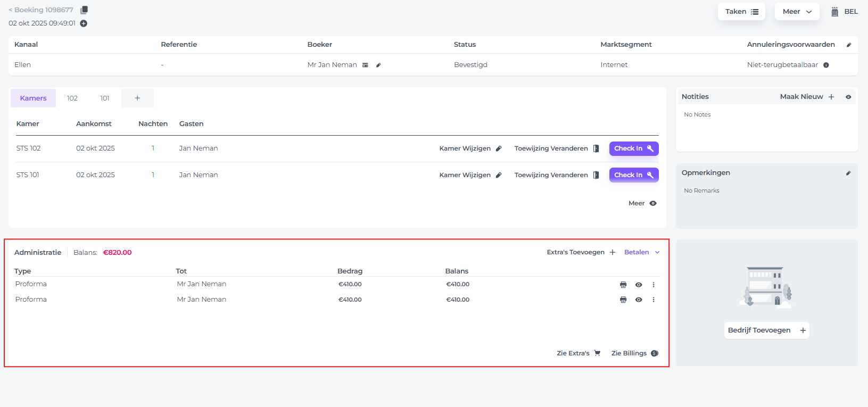The width and height of the screenshot is (868, 407).
Task: Print the first Proforma invoice
Action: (x=623, y=285)
